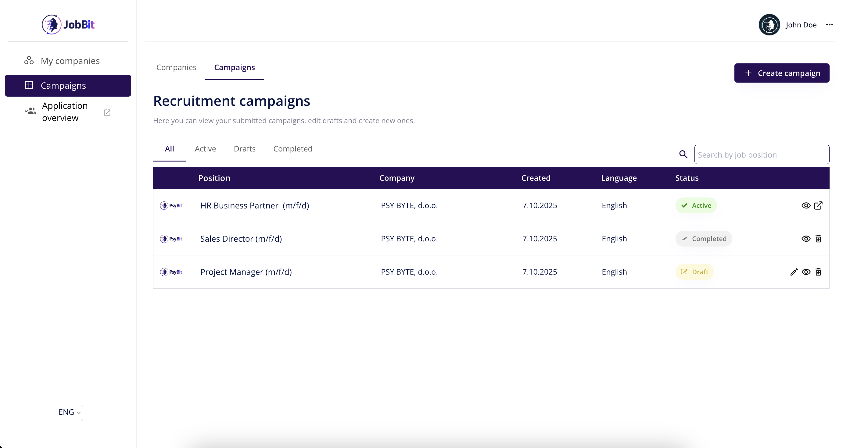
Task: Open the ENG language dropdown
Action: pyautogui.click(x=68, y=412)
